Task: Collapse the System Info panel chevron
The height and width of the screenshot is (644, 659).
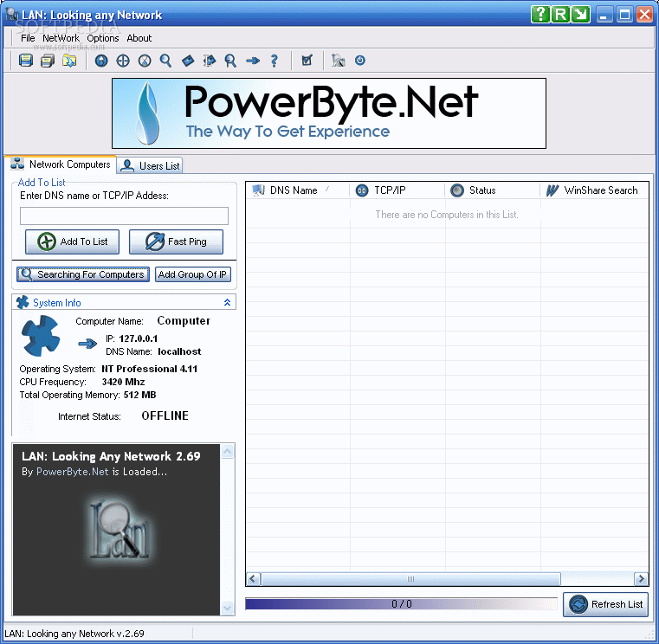Action: (x=228, y=302)
